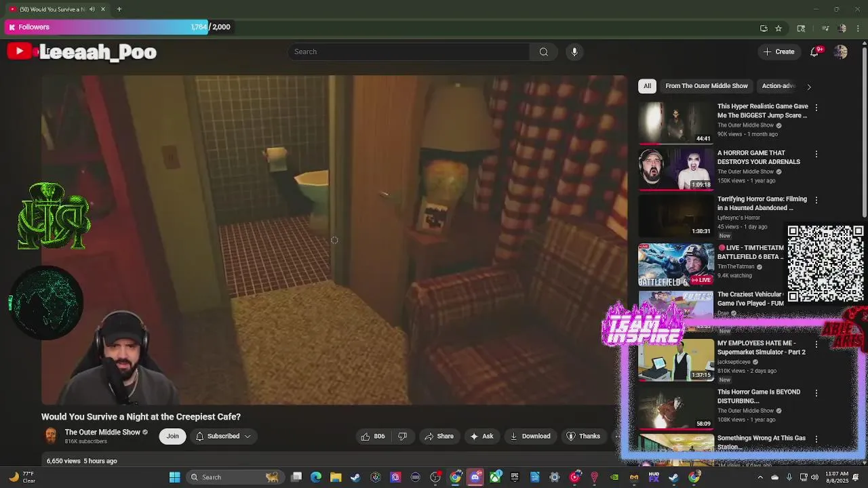Viewport: 868px width, 488px height.
Task: Click the Chrome profile avatar in toolbar
Action: (842, 28)
